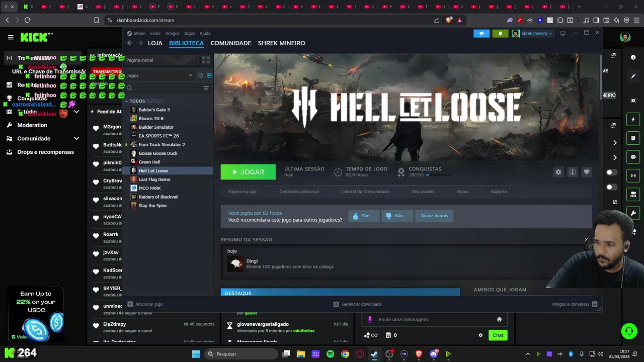Open Central da Comunidade link

(365, 192)
